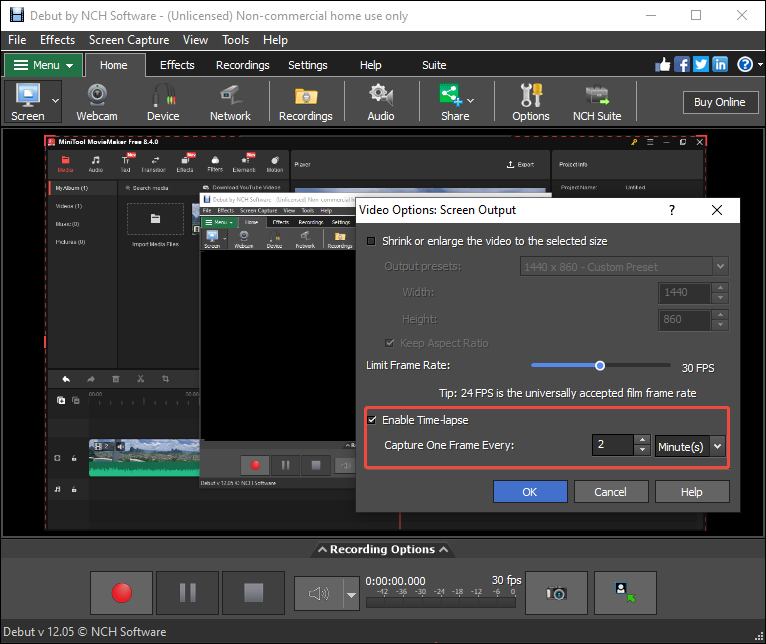The height and width of the screenshot is (644, 766).
Task: Select the Network camera icon
Action: point(230,102)
